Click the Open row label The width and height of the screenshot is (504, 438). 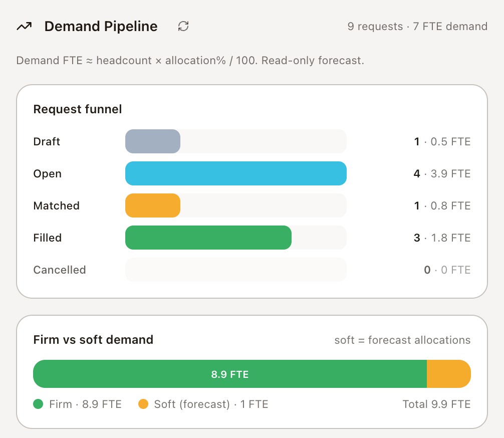coord(47,174)
